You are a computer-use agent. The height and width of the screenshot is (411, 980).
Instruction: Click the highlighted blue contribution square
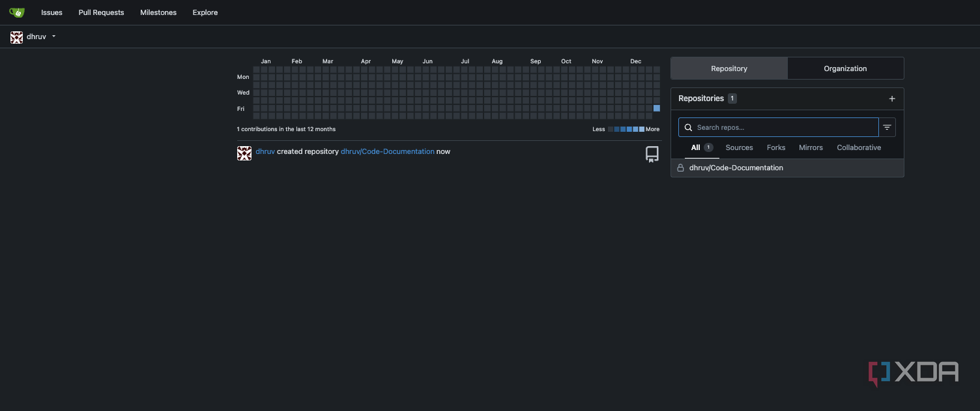click(657, 108)
